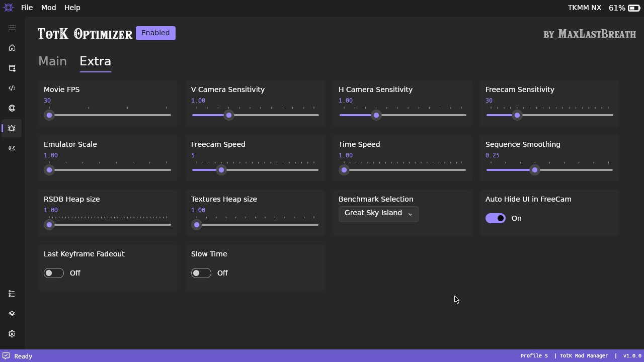The image size is (644, 362).
Task: Expand the Benchmark Selection dropdown
Action: coord(378,214)
